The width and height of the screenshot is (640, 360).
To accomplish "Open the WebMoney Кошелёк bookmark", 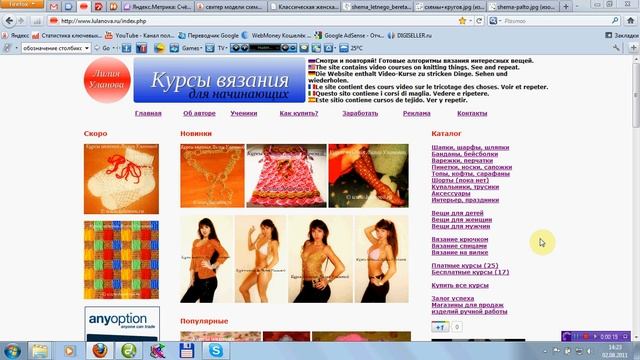I will 276,36.
